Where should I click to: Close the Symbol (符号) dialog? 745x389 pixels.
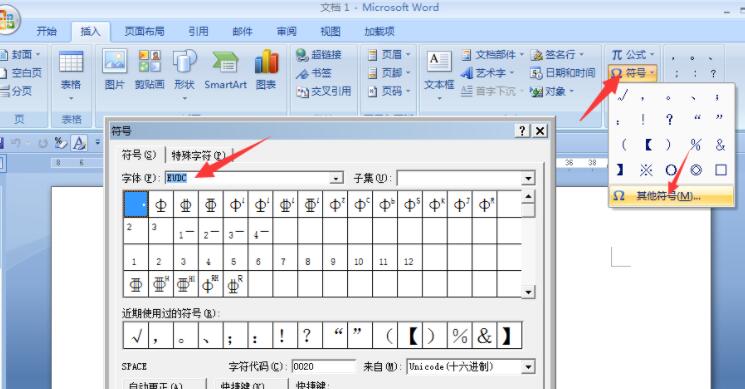(540, 131)
